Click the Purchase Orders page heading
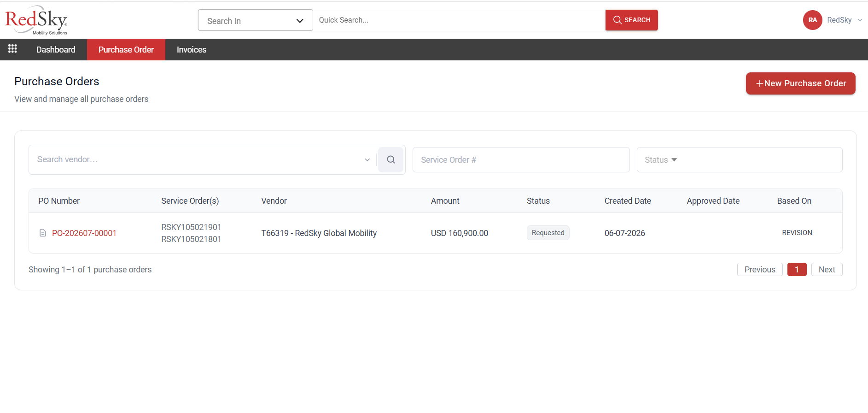The width and height of the screenshot is (868, 413). click(x=57, y=82)
